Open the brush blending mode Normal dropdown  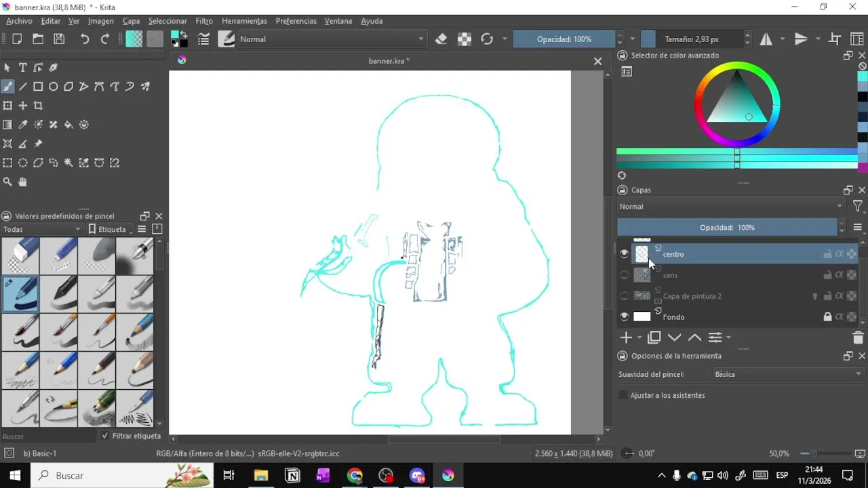(x=332, y=39)
